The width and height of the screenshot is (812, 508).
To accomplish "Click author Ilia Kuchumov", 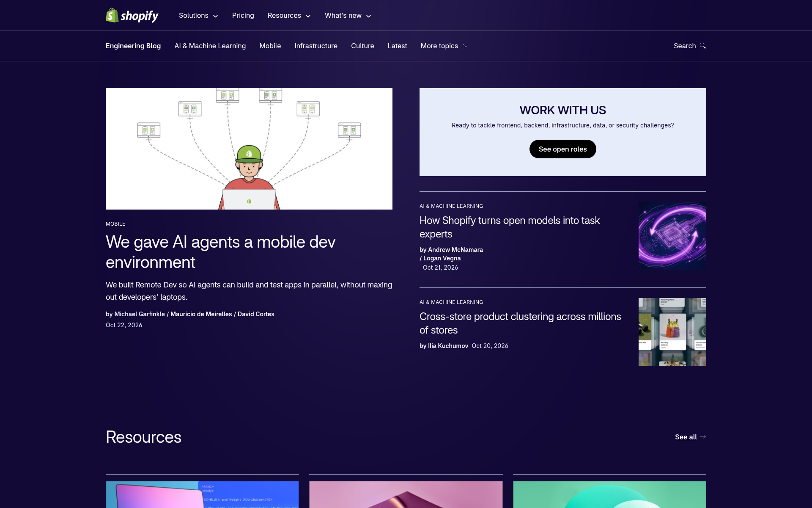I will point(448,346).
